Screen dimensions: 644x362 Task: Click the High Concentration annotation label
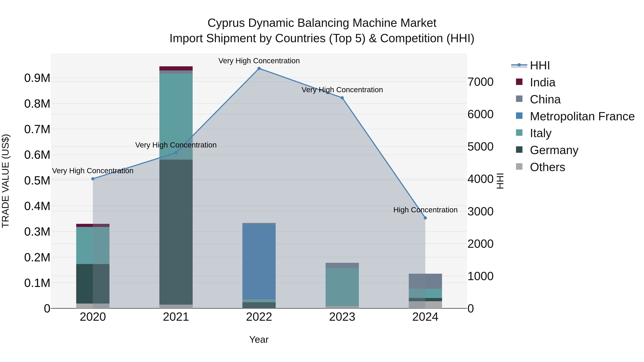coord(425,210)
